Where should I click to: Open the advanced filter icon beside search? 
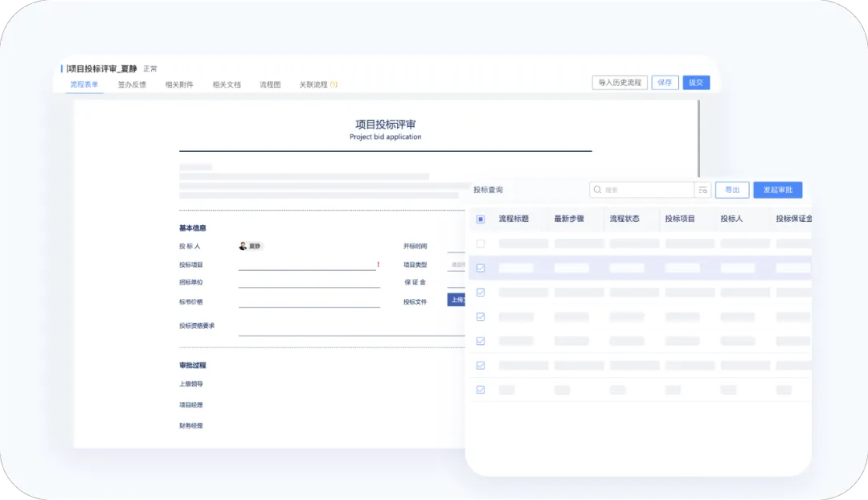point(702,190)
